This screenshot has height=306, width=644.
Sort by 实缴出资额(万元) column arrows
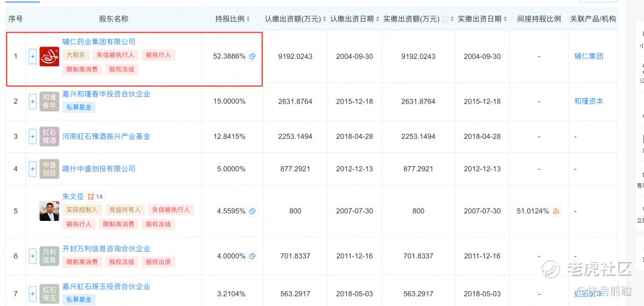452,19
